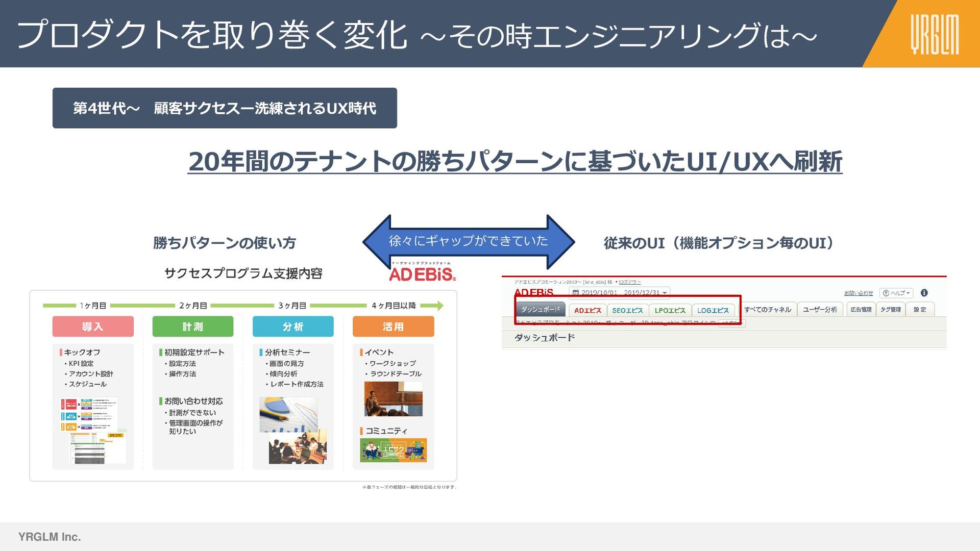Switch to the ADエビス tab
The image size is (980, 551).
(587, 310)
